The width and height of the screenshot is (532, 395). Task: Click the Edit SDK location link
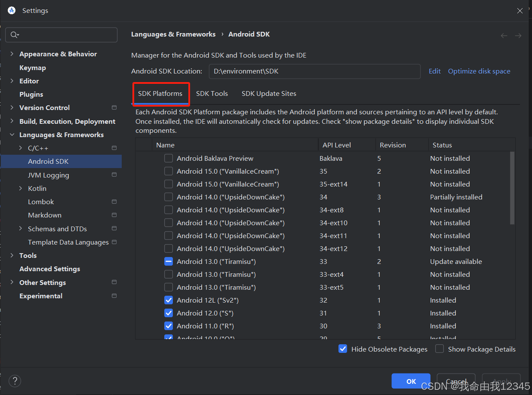click(434, 71)
